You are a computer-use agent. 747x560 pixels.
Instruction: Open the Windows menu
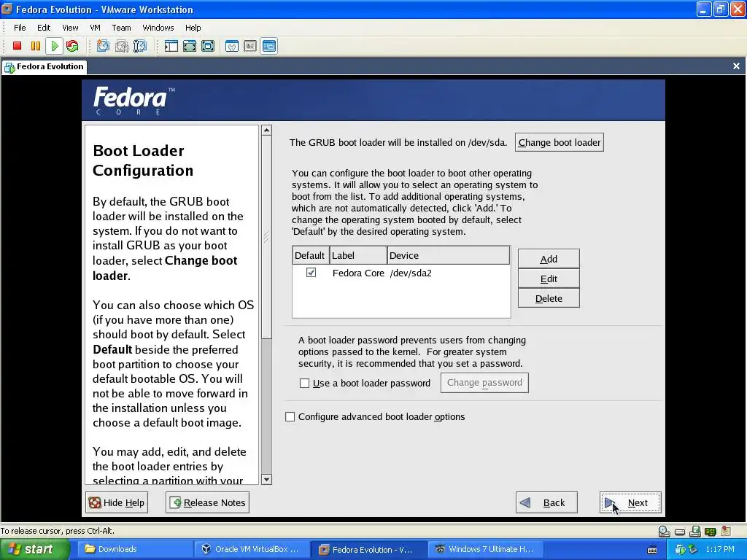pyautogui.click(x=158, y=28)
